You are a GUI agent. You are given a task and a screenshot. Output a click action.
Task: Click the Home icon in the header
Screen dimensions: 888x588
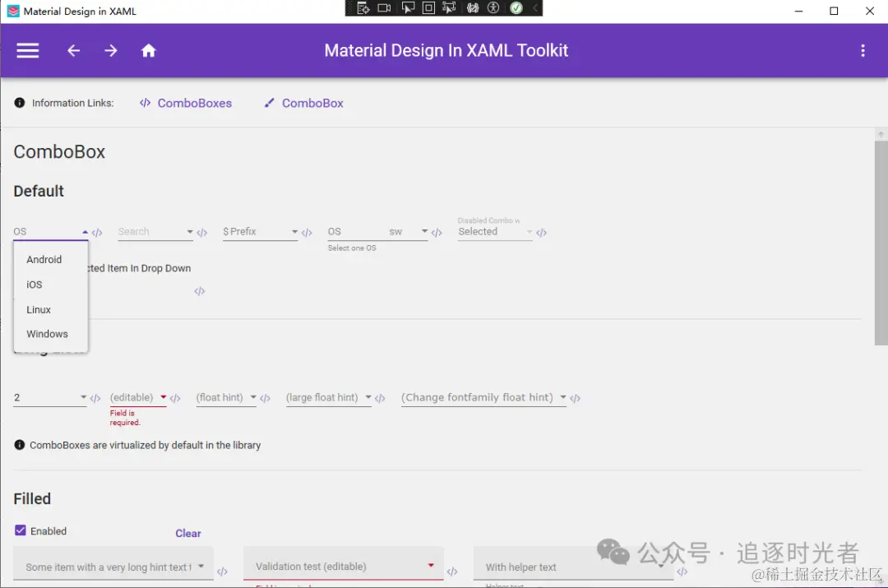point(148,50)
